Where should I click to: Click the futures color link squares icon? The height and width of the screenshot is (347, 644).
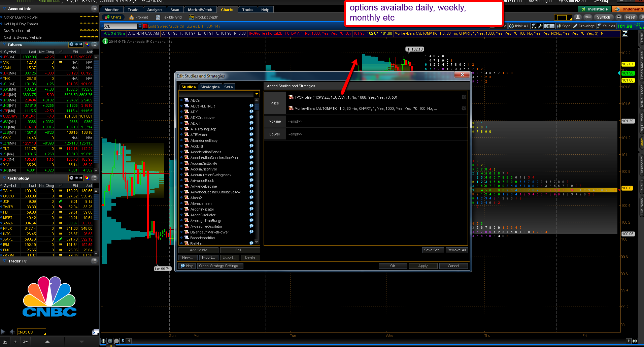pyautogui.click(x=87, y=44)
